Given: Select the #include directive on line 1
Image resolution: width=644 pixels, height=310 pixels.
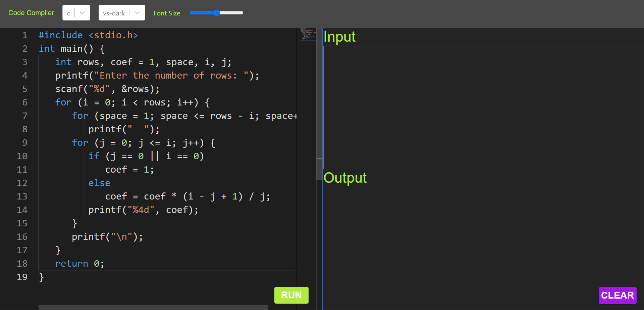Looking at the screenshot, I should point(88,35).
